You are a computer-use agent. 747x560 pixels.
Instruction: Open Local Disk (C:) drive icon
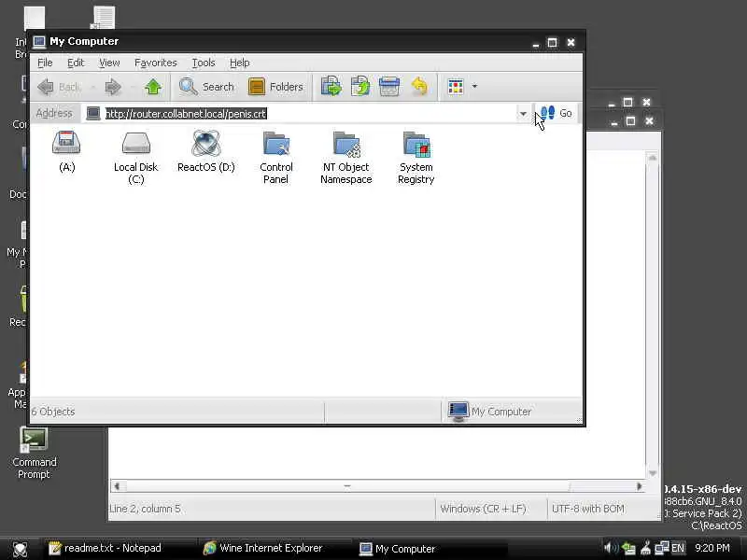coord(135,143)
